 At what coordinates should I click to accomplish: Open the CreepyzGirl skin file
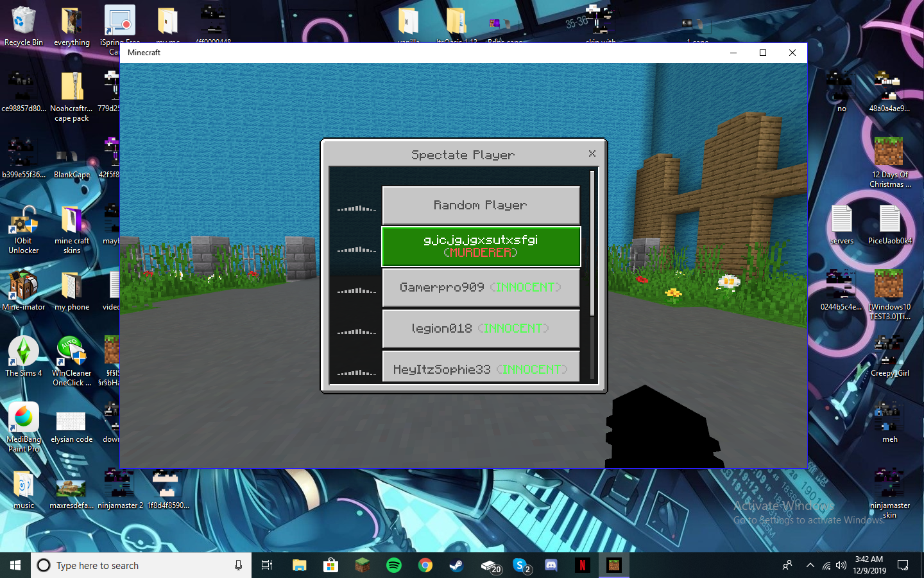coord(889,356)
